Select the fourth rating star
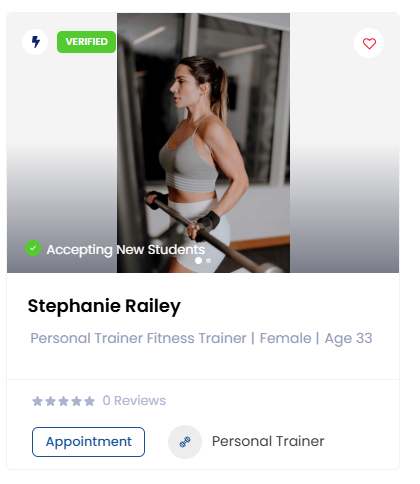The width and height of the screenshot is (420, 484). (x=76, y=401)
